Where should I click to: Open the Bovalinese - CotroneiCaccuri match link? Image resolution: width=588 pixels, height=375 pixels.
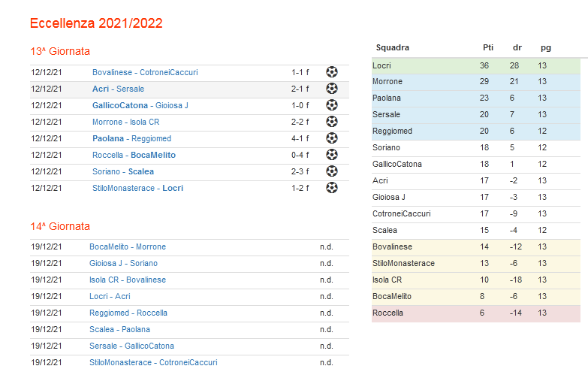145,72
